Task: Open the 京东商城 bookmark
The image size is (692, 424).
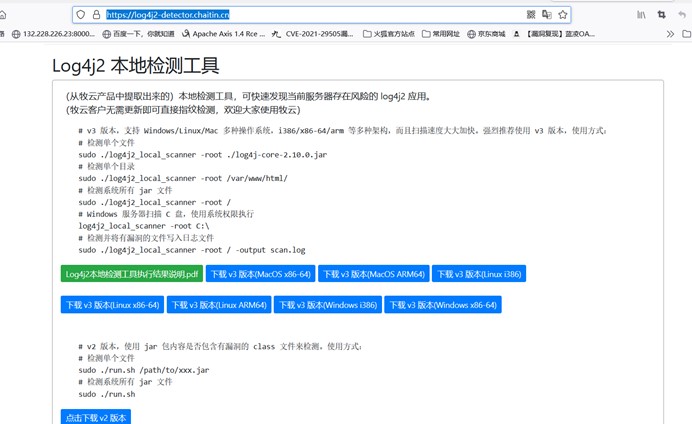Action: click(486, 34)
